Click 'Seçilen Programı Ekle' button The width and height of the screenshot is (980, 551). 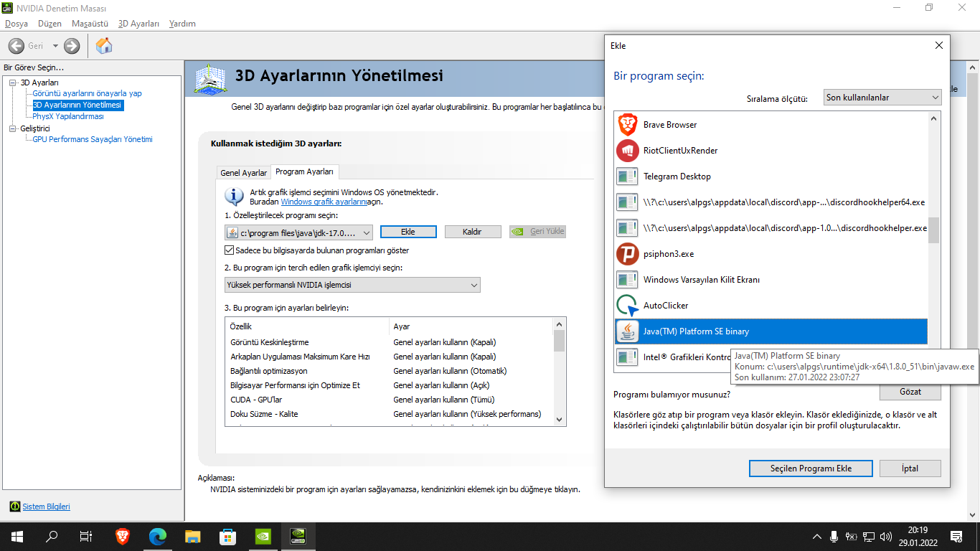[x=811, y=468]
